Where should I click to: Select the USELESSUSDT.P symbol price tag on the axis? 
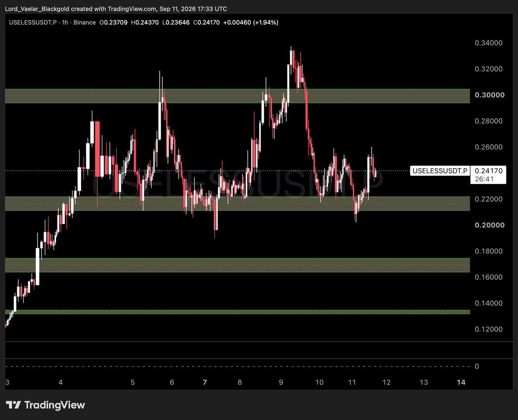(440, 171)
